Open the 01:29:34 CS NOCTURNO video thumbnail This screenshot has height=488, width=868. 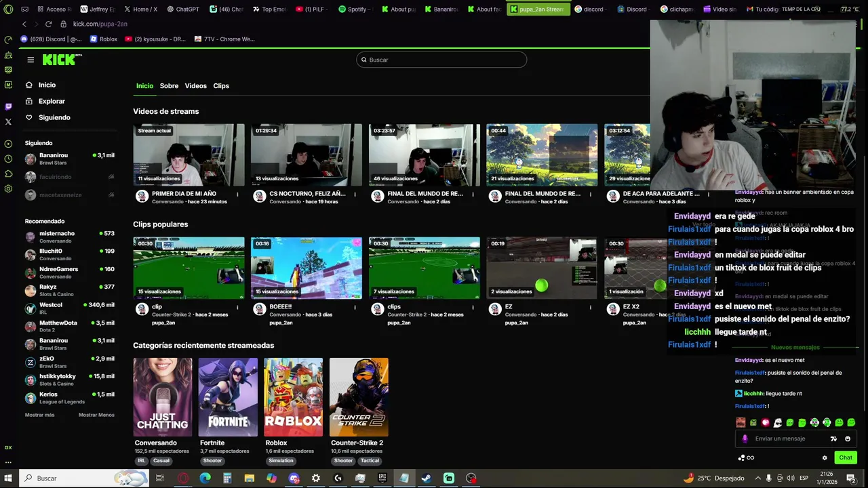click(x=307, y=155)
